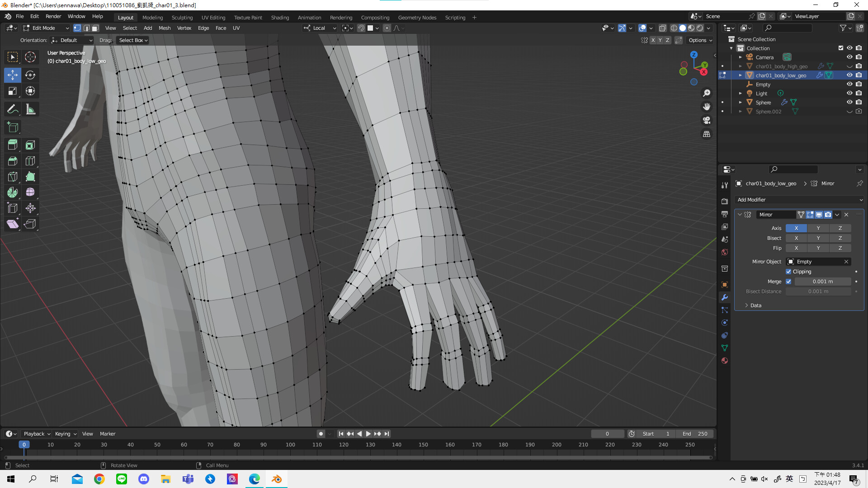Click the Merge distance 0.001 m field
Image resolution: width=868 pixels, height=488 pixels.
[822, 282]
